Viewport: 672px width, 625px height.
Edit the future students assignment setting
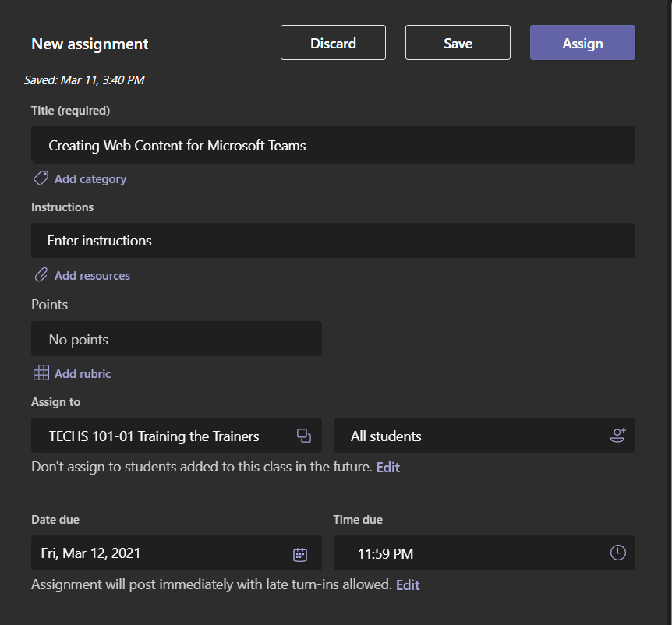388,467
